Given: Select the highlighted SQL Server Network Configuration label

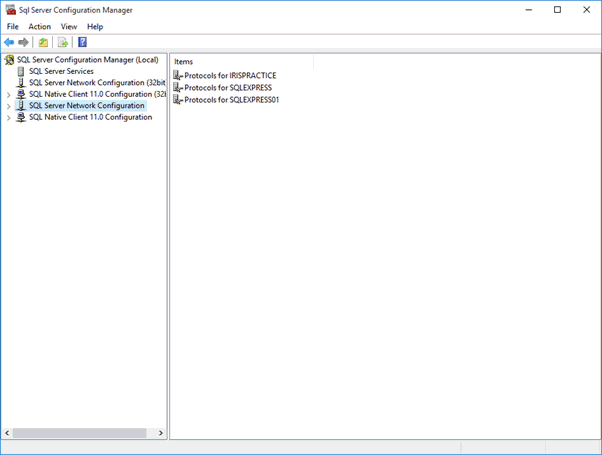Looking at the screenshot, I should (87, 106).
